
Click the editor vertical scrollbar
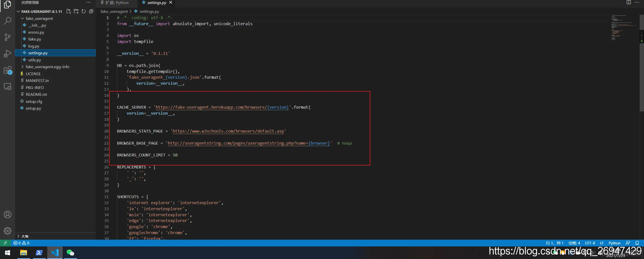coord(642,63)
